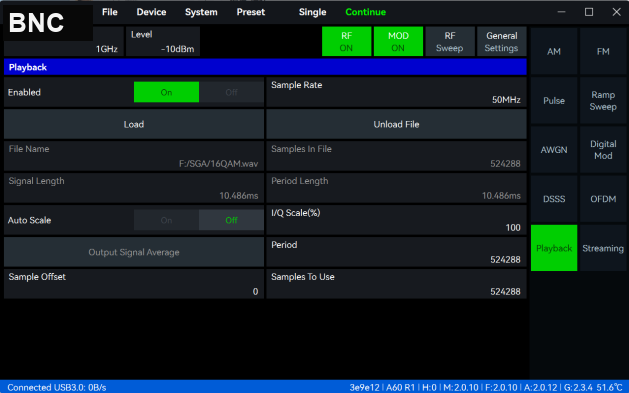This screenshot has width=629, height=393.
Task: Click the File Name F:/SGA/16QAM.wav value
Action: coord(218,164)
